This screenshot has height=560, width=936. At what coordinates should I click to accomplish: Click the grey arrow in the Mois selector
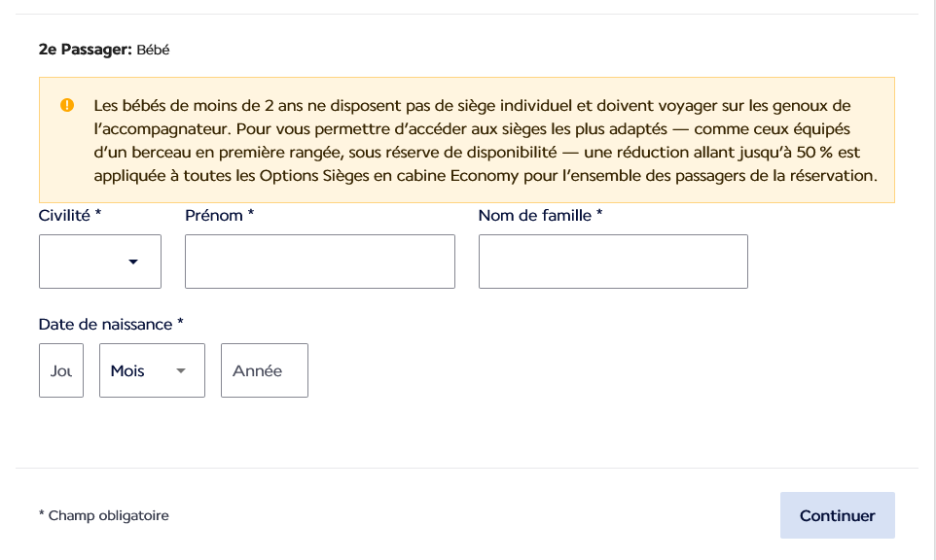pyautogui.click(x=181, y=371)
